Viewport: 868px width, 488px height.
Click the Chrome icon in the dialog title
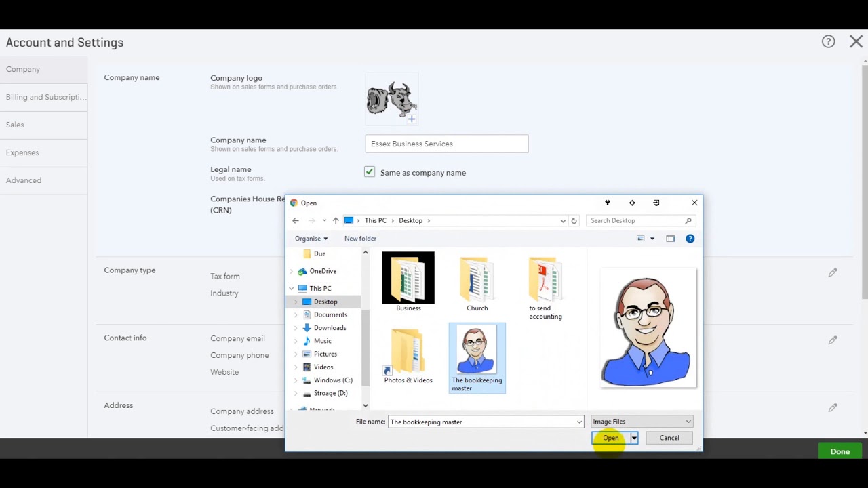pos(294,203)
